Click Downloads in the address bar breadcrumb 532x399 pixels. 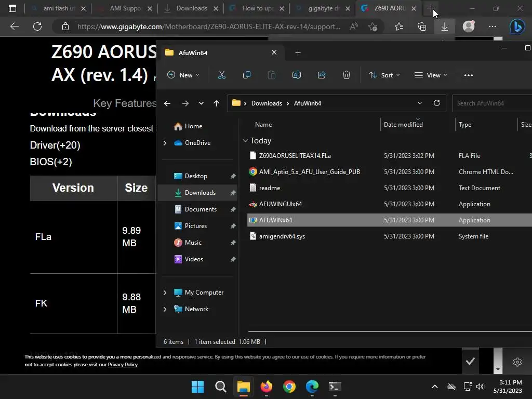267,103
